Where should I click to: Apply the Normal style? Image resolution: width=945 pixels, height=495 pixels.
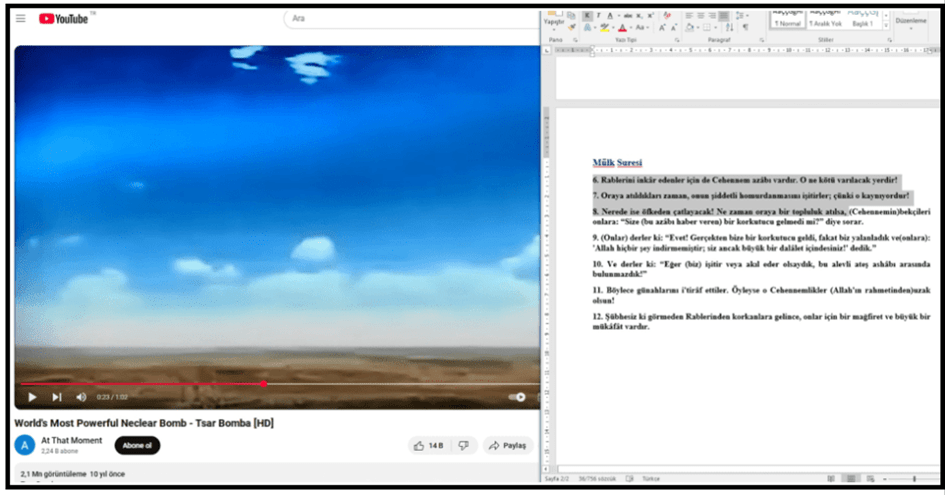(788, 22)
